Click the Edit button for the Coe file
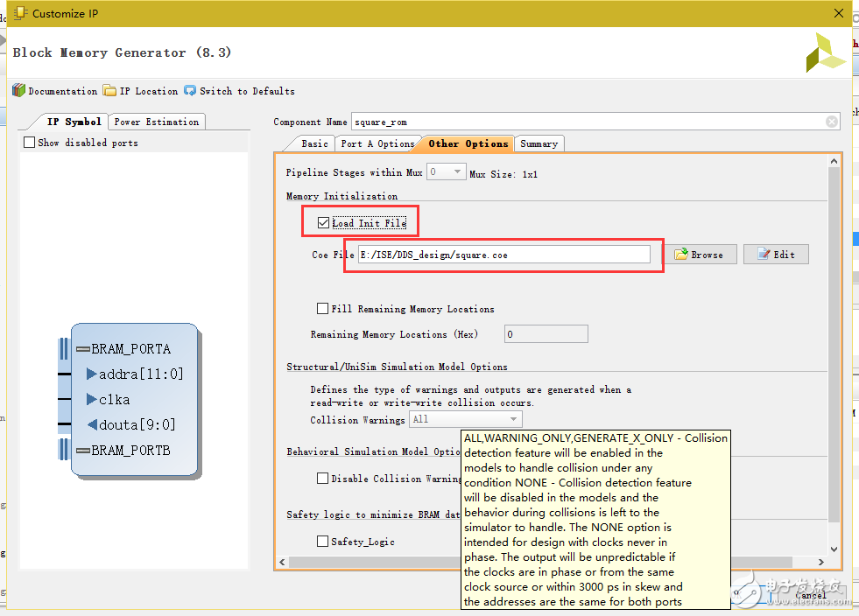 pos(775,255)
